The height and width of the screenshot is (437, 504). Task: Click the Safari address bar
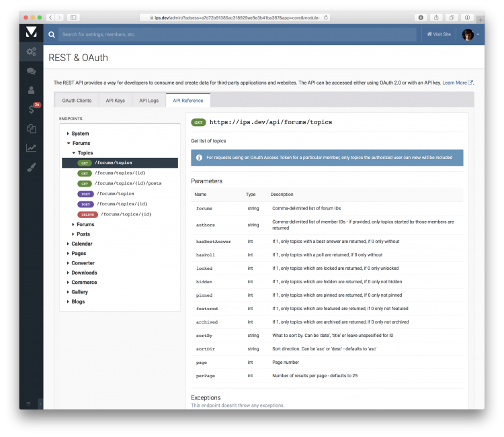tap(235, 17)
